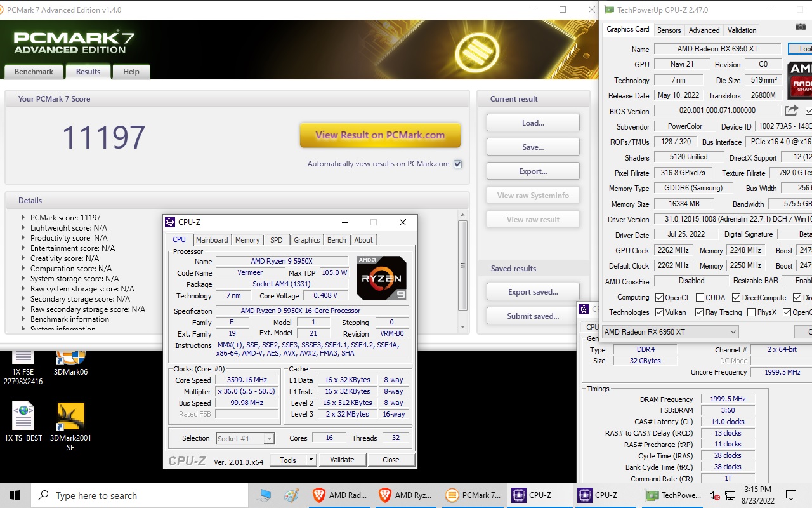Open the 1X FSE text file desktop icon
Image resolution: width=812 pixels, height=508 pixels.
click(x=23, y=367)
